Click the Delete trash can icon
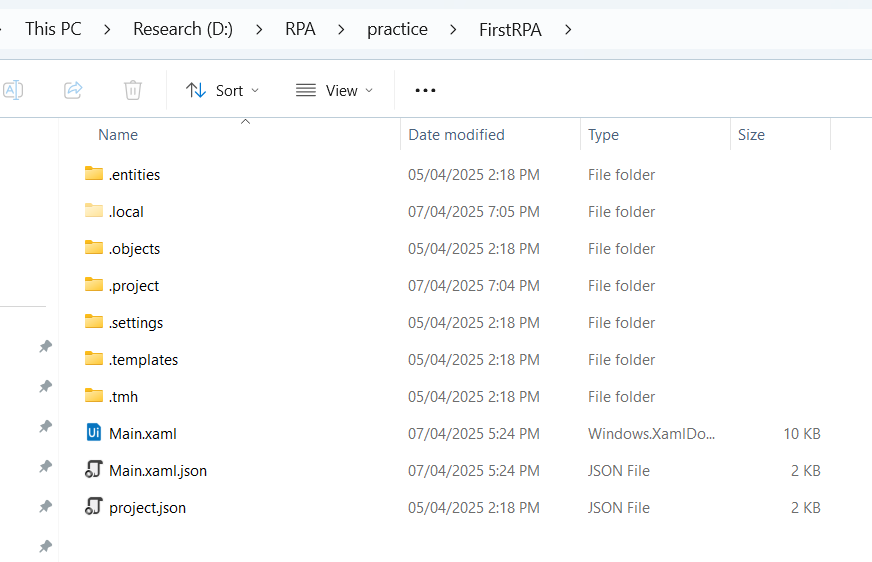The height and width of the screenshot is (562, 872). [x=132, y=90]
